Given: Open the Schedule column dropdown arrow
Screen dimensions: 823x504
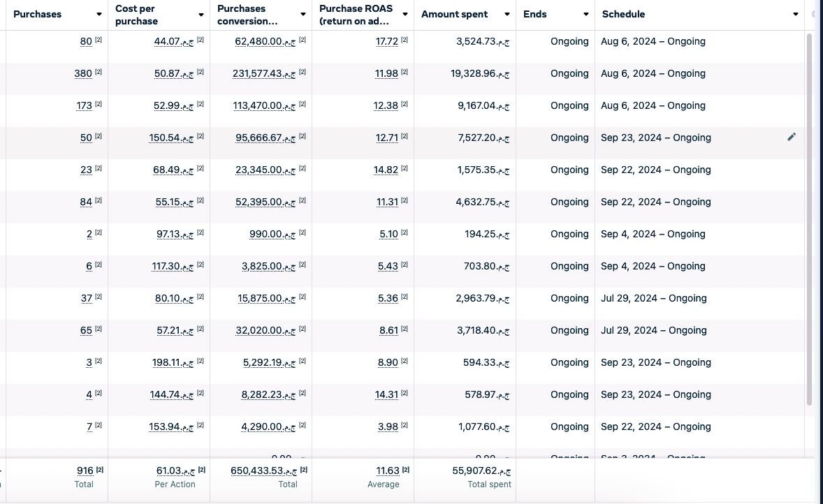Looking at the screenshot, I should point(795,15).
